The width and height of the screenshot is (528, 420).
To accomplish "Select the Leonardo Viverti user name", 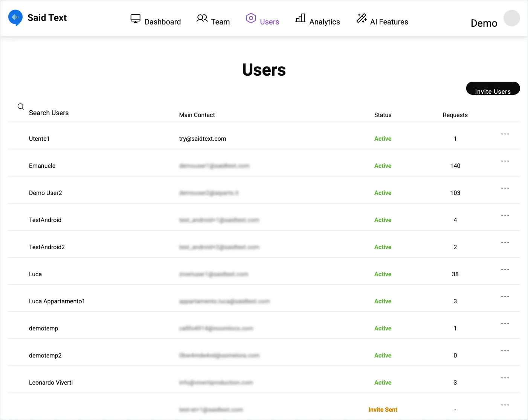I will (x=51, y=382).
